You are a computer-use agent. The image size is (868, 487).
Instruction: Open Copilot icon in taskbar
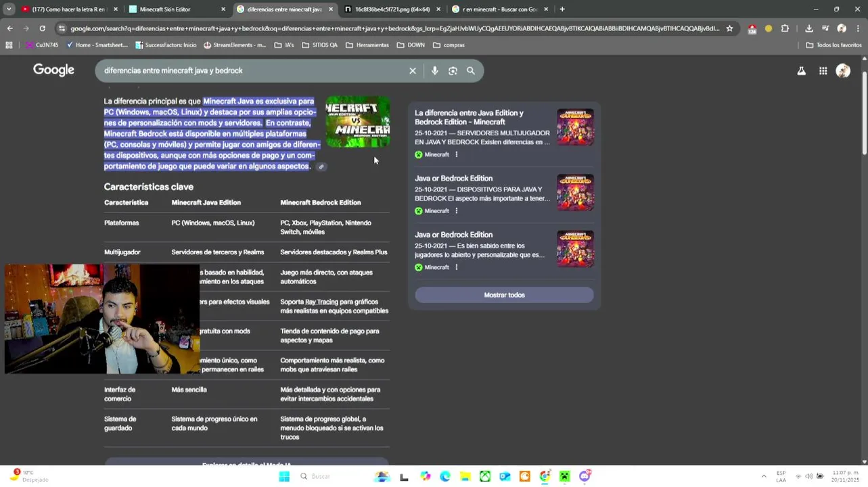click(425, 476)
